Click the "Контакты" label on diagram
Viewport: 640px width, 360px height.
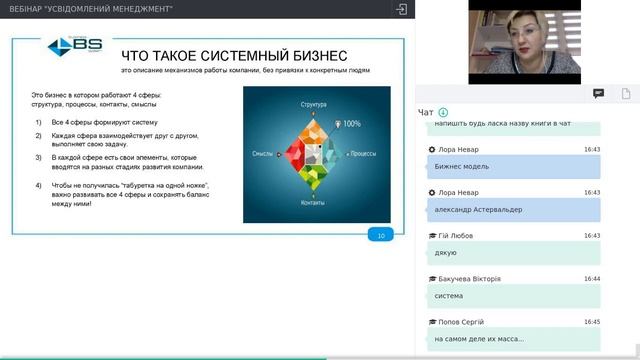(x=313, y=202)
